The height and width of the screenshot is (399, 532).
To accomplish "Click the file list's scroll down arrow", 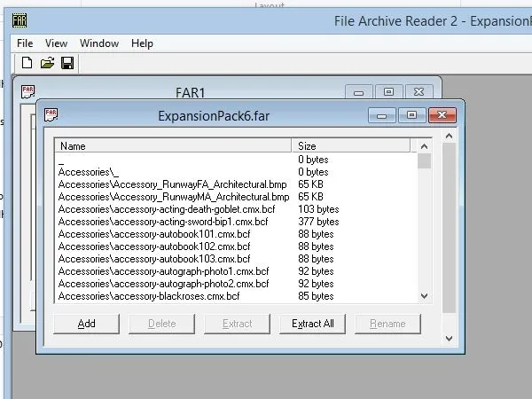I will [424, 296].
